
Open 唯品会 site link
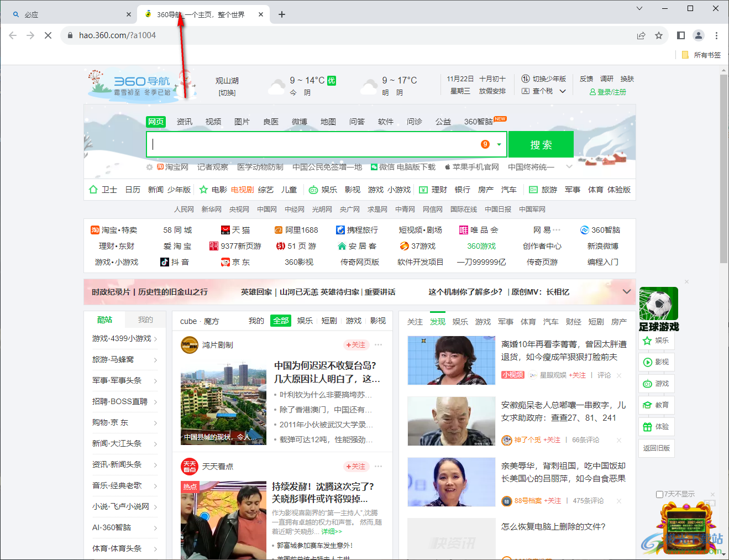coord(479,230)
